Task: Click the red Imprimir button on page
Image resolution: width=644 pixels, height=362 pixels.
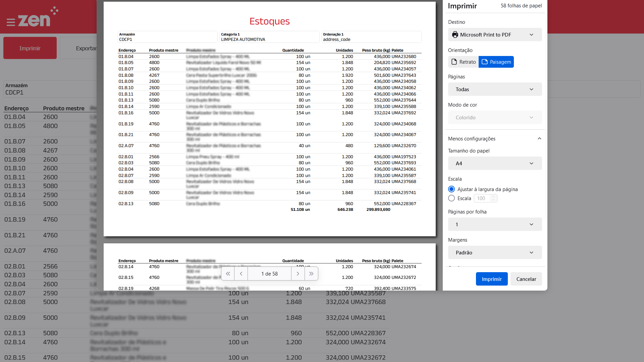Action: tap(30, 48)
